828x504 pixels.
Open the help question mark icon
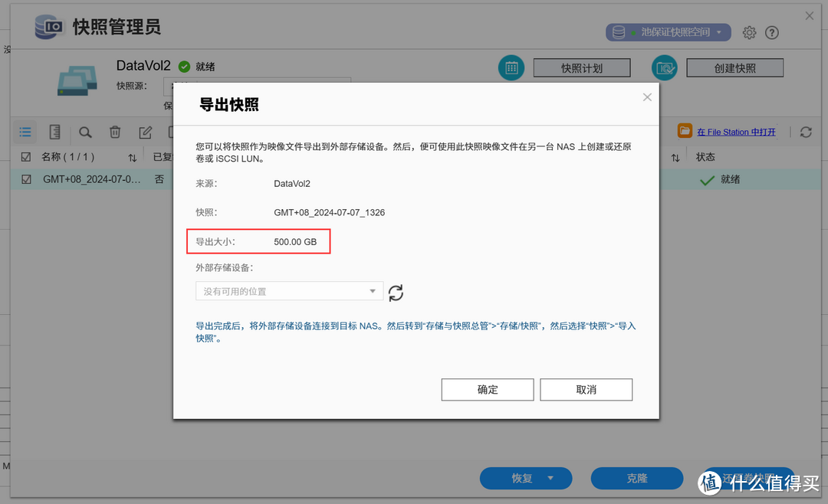pos(771,33)
